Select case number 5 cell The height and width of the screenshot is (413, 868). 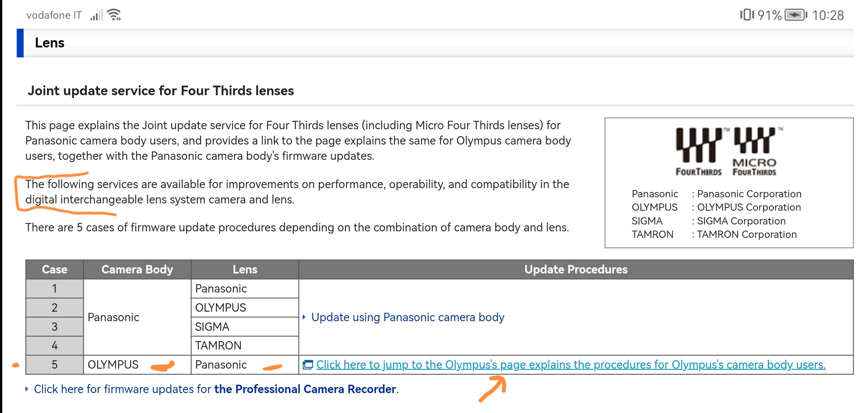55,364
